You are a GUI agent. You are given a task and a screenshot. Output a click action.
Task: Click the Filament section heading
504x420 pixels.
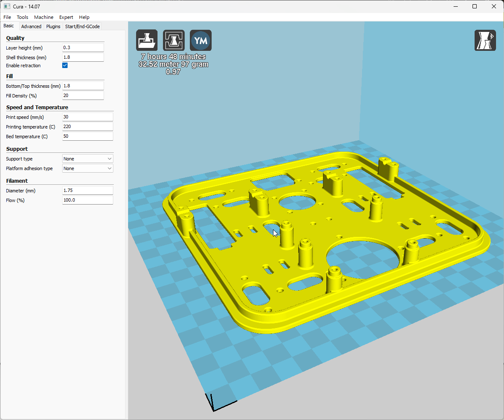(17, 181)
